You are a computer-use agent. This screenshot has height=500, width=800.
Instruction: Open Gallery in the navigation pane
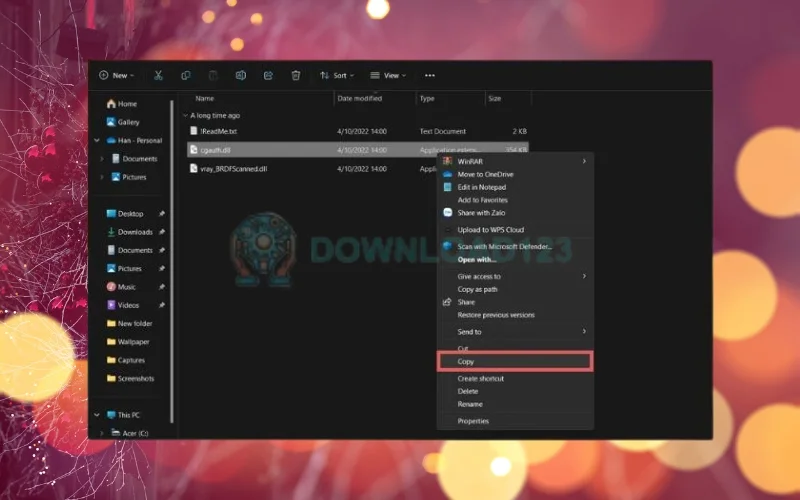[x=123, y=122]
